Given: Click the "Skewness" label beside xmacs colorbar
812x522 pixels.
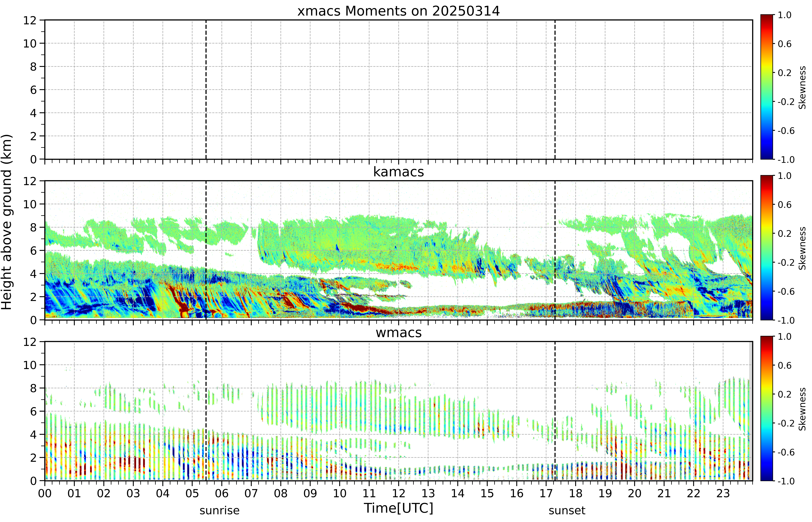Looking at the screenshot, I should (x=802, y=87).
